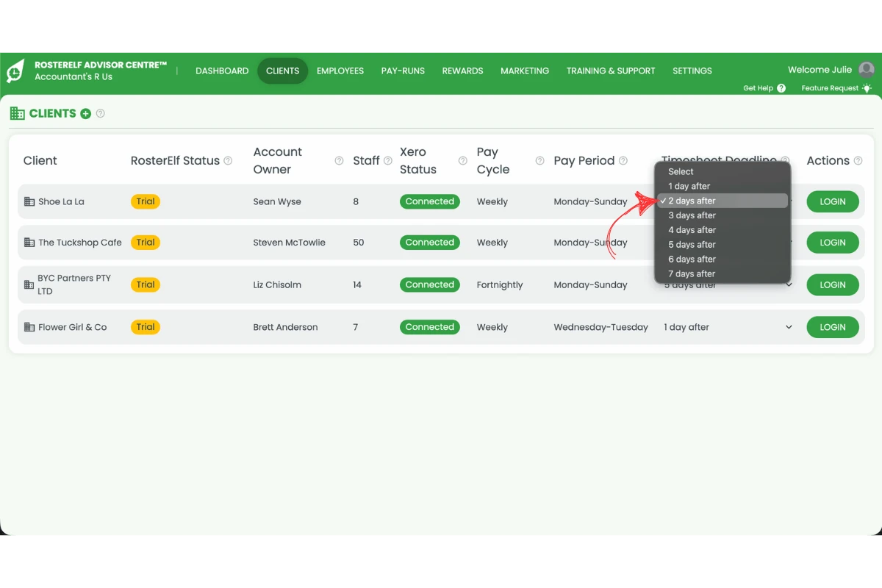
Task: Click 'Fortnightly' pay cycle cell
Action: (x=500, y=284)
